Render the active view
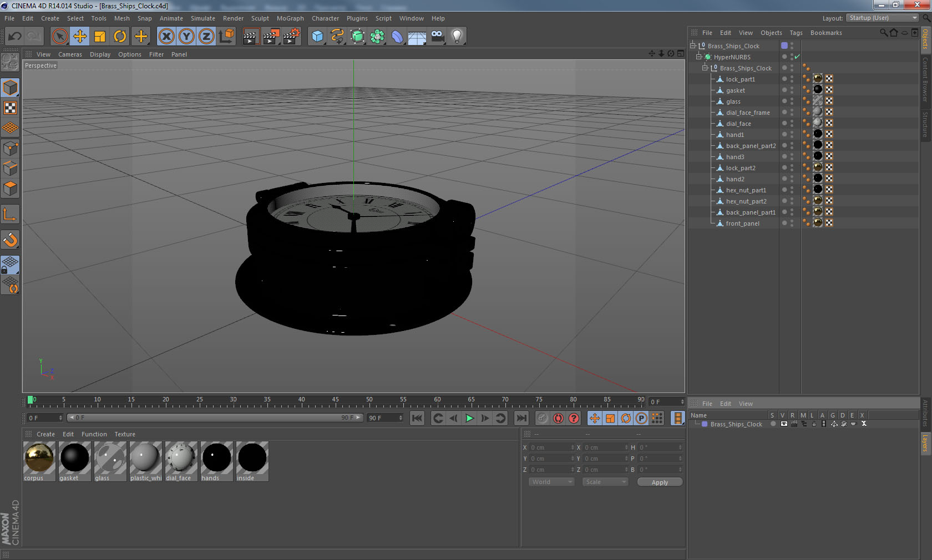932x560 pixels. click(x=251, y=37)
